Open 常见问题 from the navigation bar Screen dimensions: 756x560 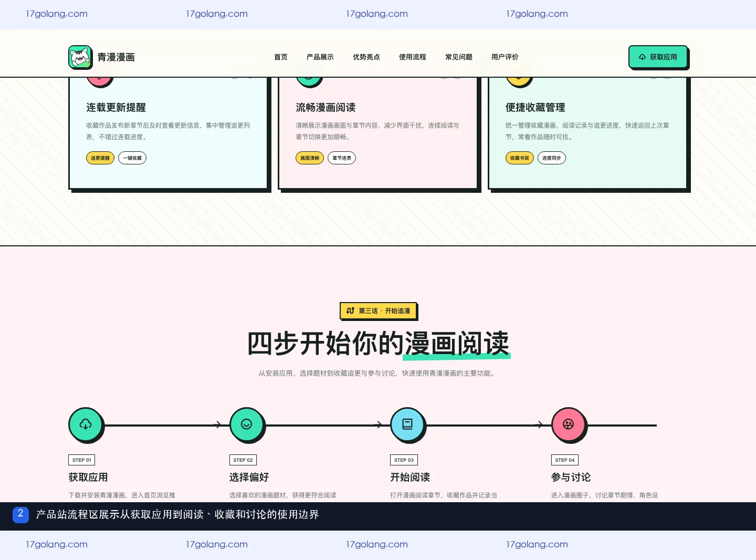tap(459, 57)
